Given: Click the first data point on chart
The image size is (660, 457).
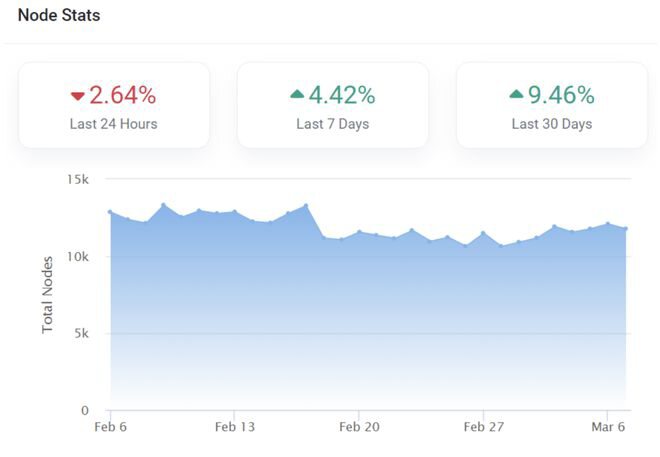Looking at the screenshot, I should 110,212.
